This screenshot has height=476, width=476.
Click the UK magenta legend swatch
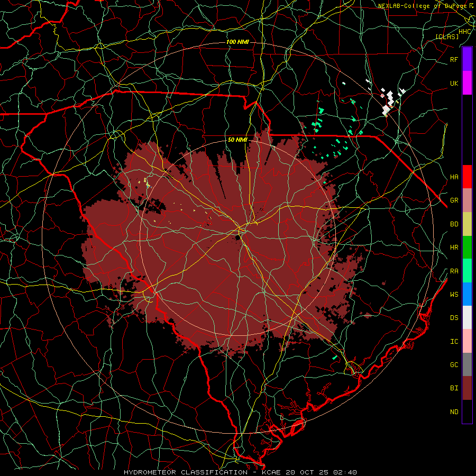point(467,83)
